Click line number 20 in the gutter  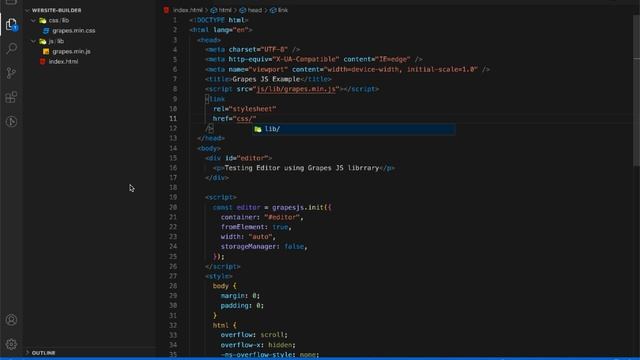point(173,207)
